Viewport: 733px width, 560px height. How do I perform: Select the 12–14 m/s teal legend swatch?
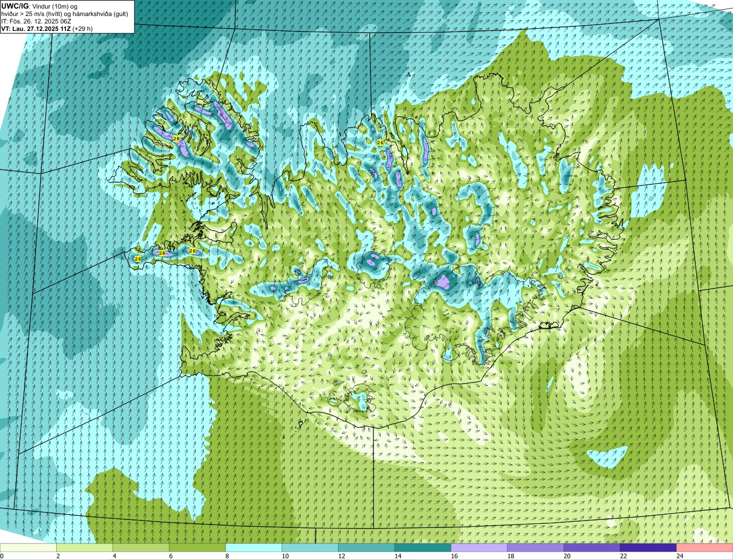point(366,547)
